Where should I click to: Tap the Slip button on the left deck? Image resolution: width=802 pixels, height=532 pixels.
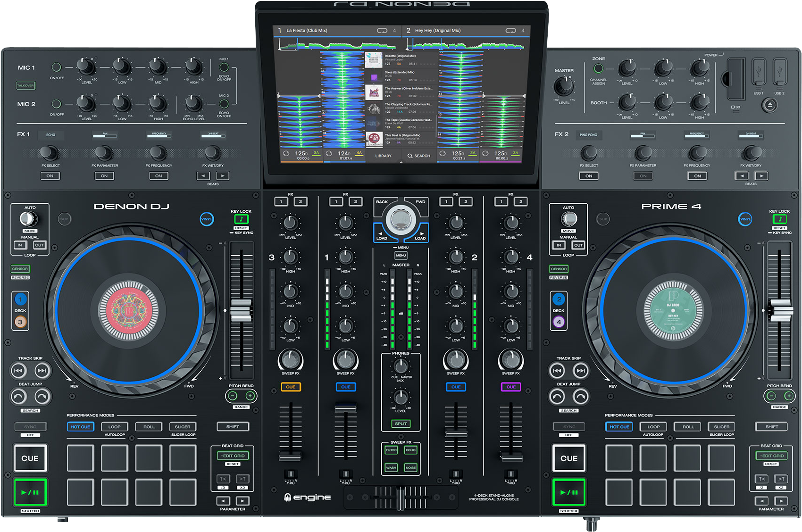64,219
